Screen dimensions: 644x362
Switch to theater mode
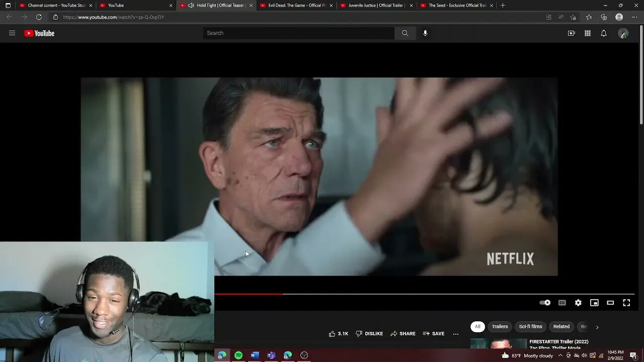point(610,303)
